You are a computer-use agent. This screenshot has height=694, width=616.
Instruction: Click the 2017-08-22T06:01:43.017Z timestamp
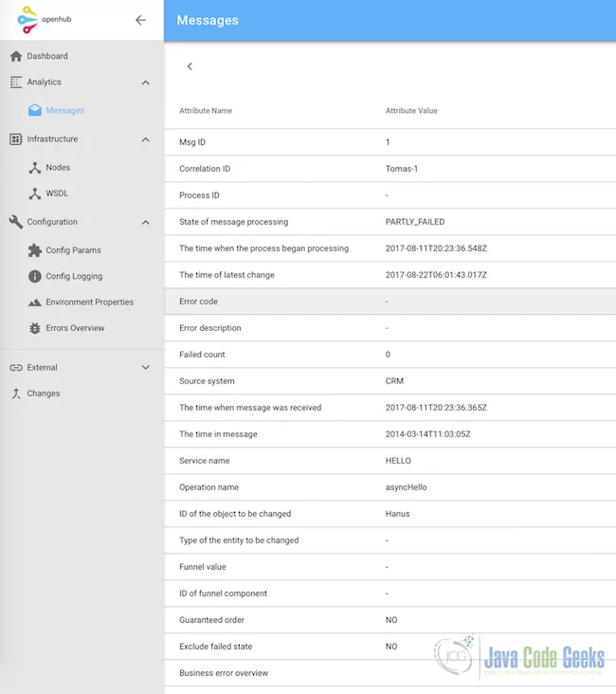pyautogui.click(x=436, y=275)
